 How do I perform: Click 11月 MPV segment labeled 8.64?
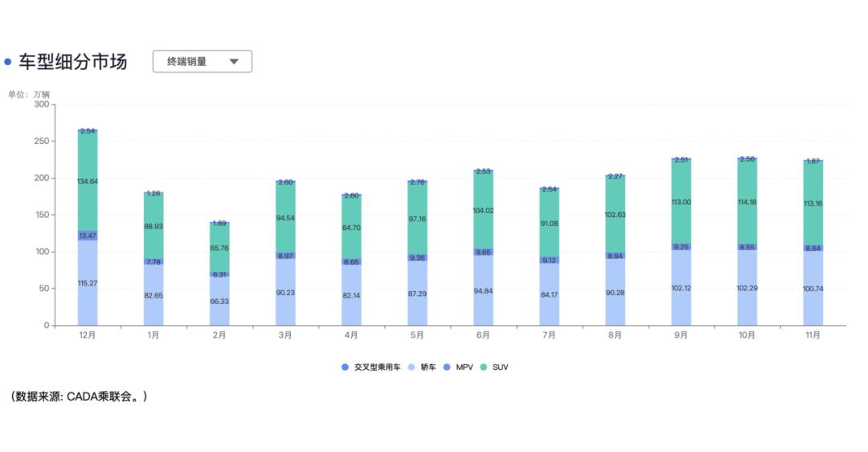click(813, 249)
